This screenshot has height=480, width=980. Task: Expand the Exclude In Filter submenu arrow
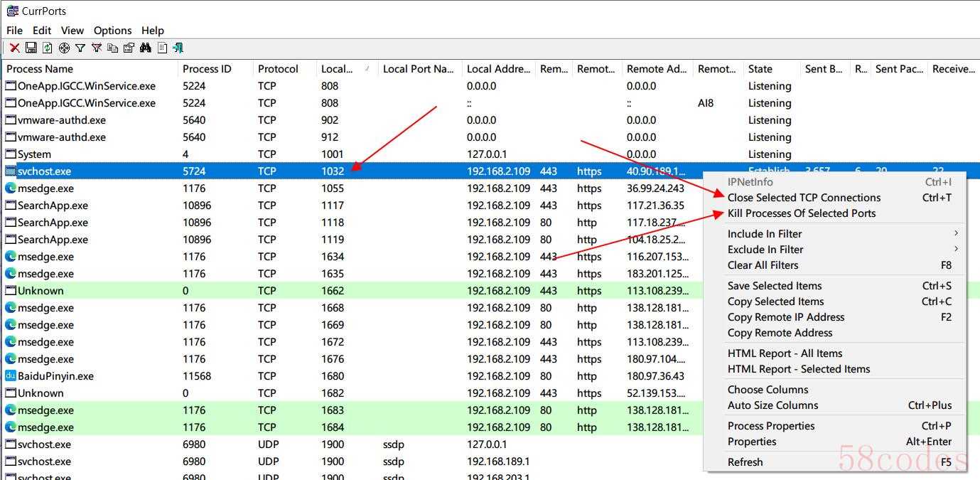(956, 249)
